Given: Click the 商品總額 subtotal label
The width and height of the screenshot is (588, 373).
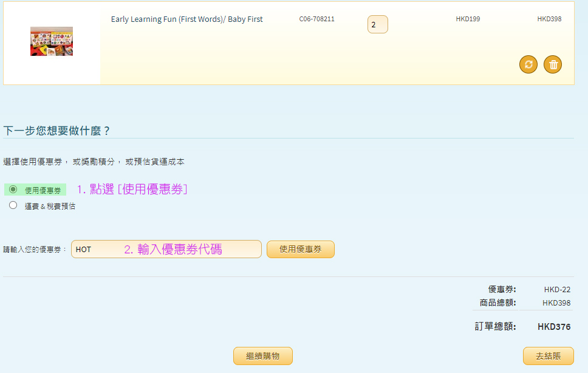Looking at the screenshot, I should 497,303.
